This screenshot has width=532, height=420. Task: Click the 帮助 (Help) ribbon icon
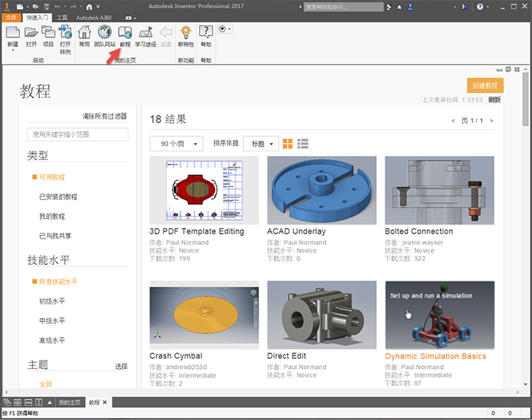click(x=206, y=32)
